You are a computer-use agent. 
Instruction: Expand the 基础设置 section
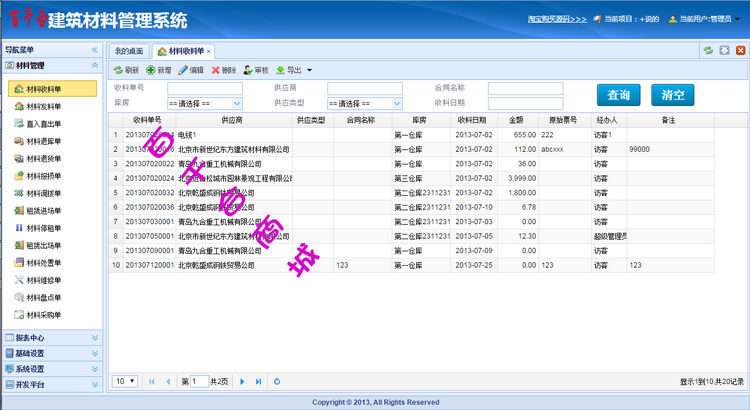pos(95,354)
